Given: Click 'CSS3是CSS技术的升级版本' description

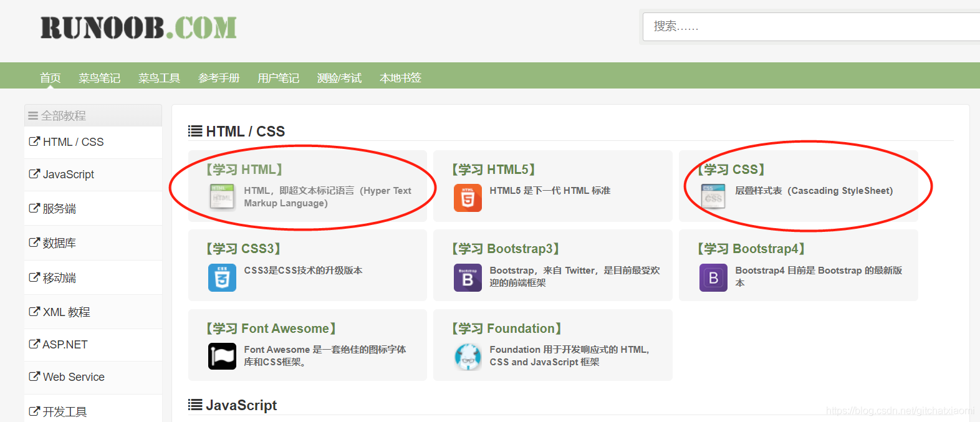Looking at the screenshot, I should tap(303, 270).
